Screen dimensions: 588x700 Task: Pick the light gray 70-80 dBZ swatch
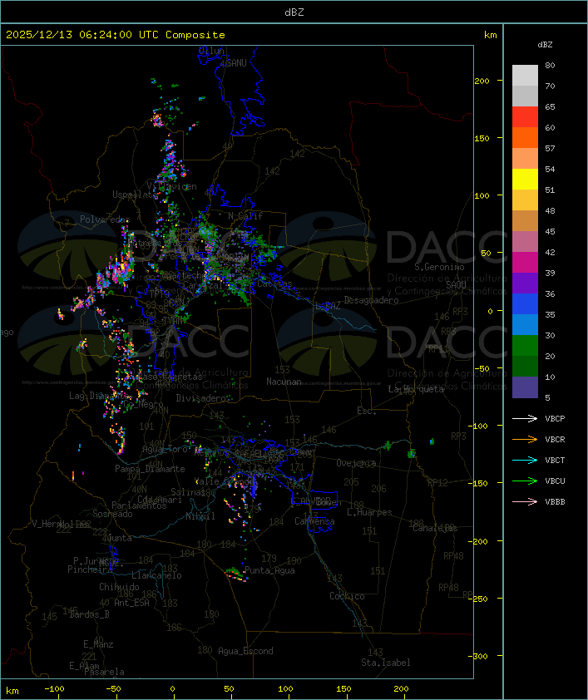point(525,76)
